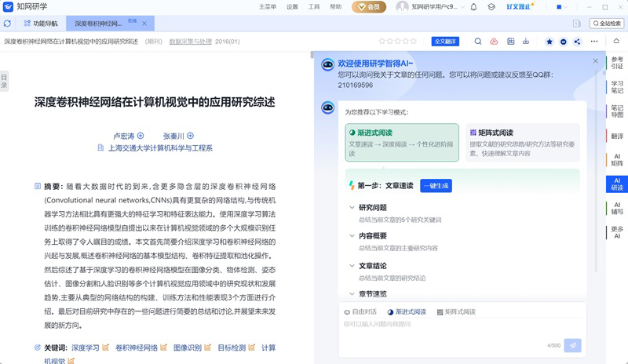Viewport: 628px width, 364px height.
Task: Click the 会员 membership button
Action: point(369,7)
